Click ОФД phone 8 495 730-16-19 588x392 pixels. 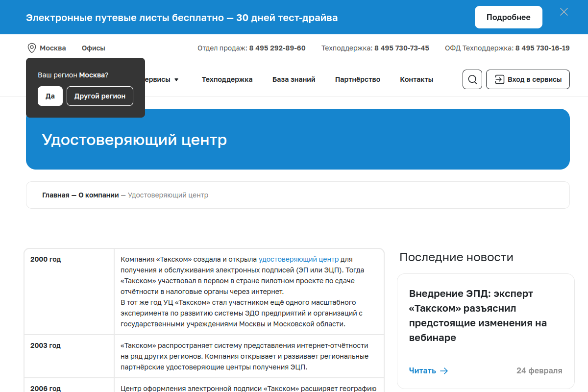point(542,48)
